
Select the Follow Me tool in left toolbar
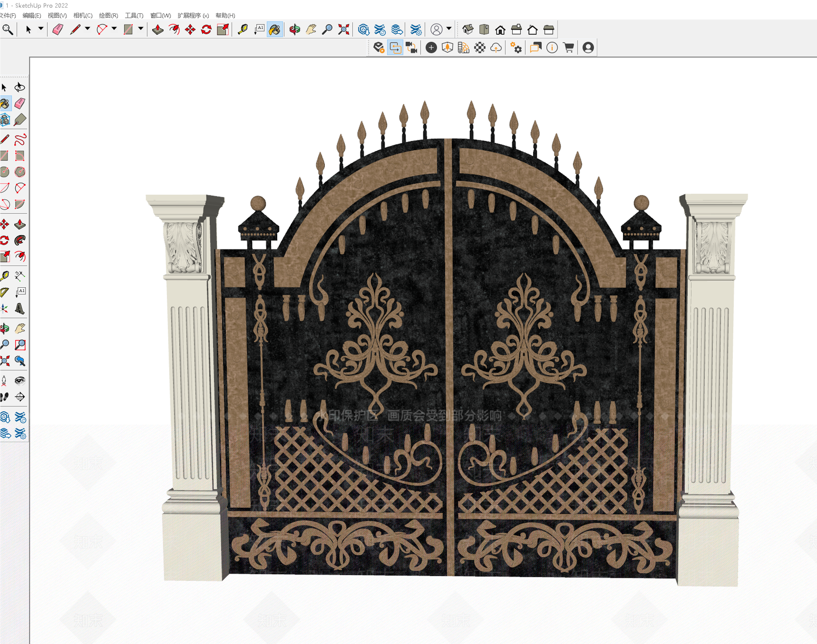20,240
